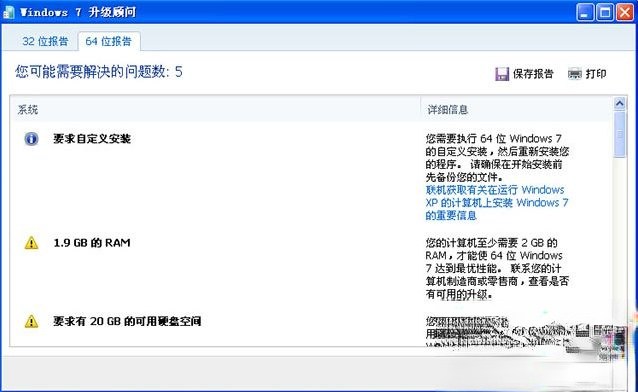This screenshot has height=392, width=638.
Task: Click the 保存报告 floppy disk icon
Action: (x=502, y=74)
